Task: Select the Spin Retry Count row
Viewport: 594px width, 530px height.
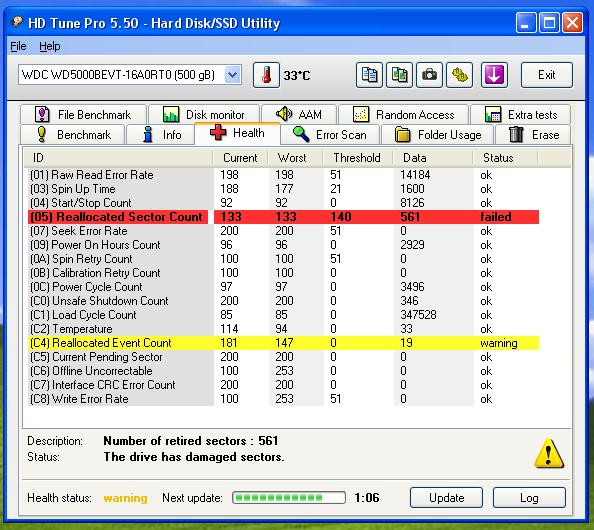Action: pyautogui.click(x=283, y=259)
